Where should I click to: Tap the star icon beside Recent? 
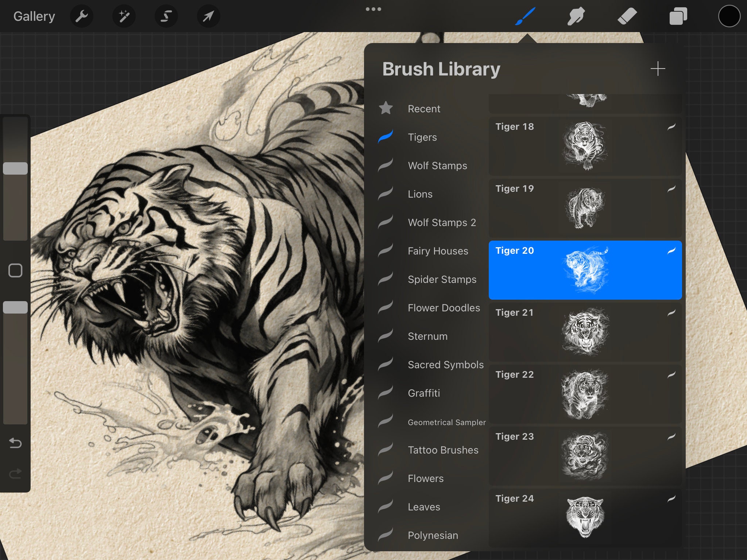[x=386, y=108]
